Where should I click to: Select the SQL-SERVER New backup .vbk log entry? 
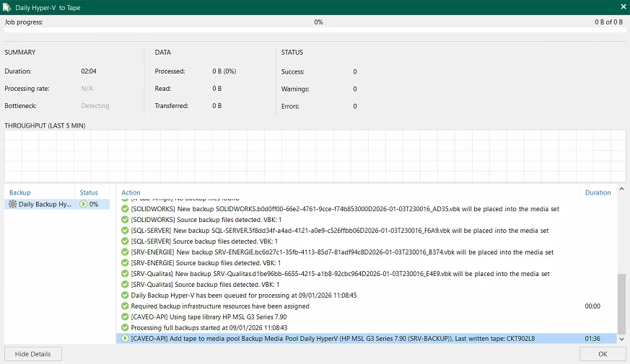point(367,231)
